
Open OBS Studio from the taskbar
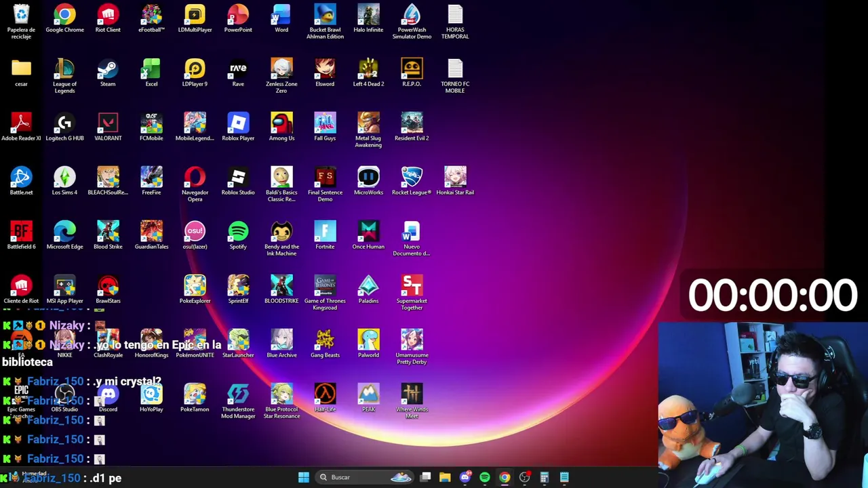524,477
